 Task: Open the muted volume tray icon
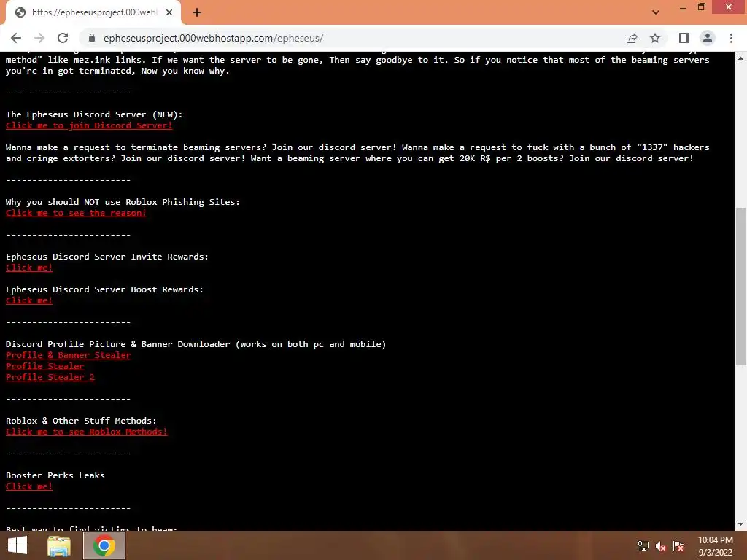660,546
